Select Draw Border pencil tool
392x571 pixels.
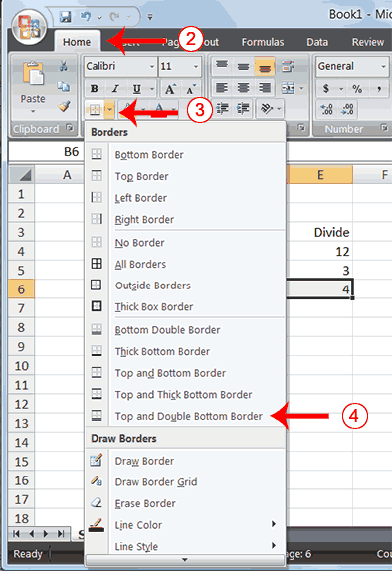(x=185, y=461)
